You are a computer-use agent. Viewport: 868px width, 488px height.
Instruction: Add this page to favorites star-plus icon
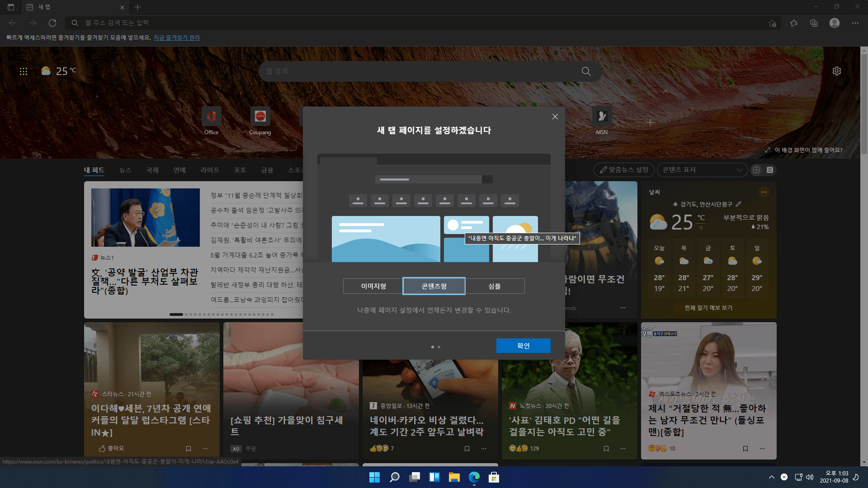(x=772, y=23)
